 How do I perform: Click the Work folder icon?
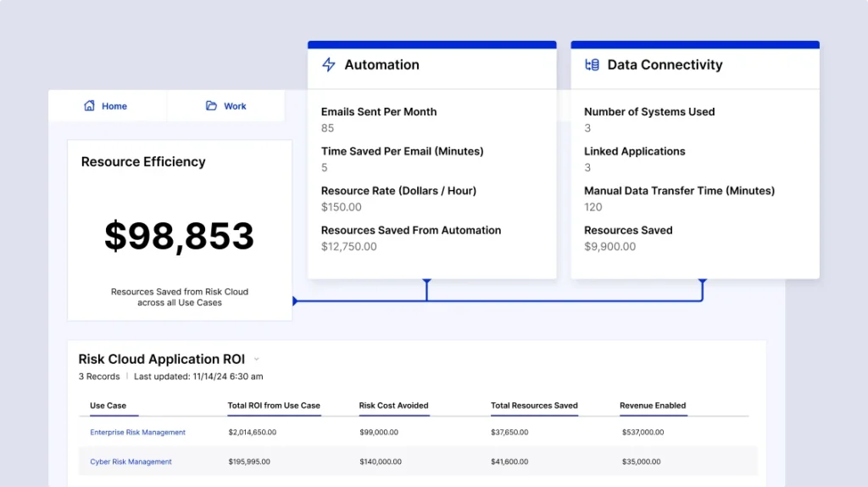(211, 105)
